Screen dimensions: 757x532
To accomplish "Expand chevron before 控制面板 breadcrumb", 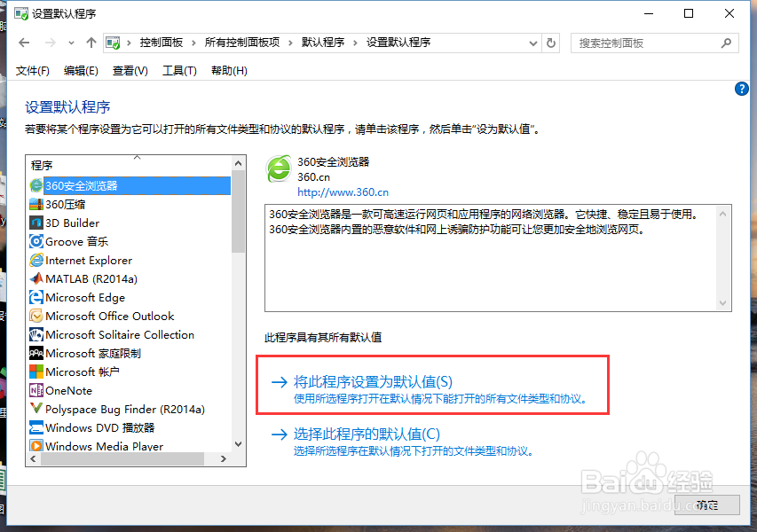I will pyautogui.click(x=129, y=43).
